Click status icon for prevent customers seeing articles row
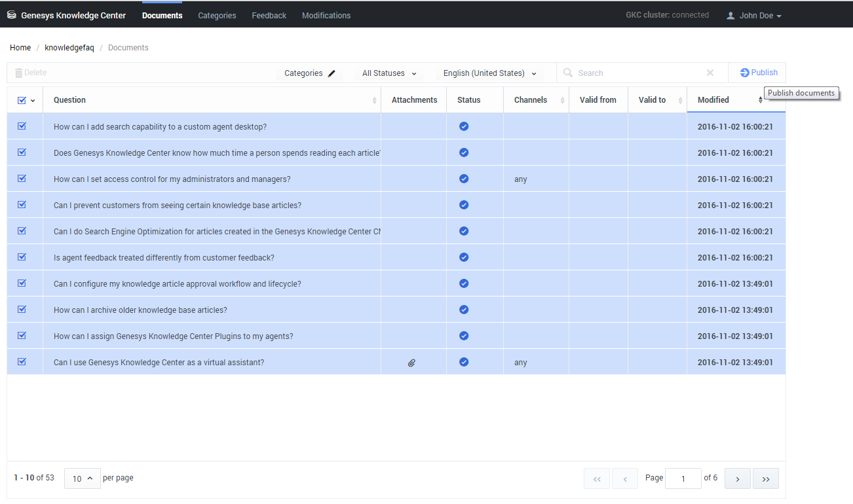The height and width of the screenshot is (504, 853). pyautogui.click(x=464, y=204)
